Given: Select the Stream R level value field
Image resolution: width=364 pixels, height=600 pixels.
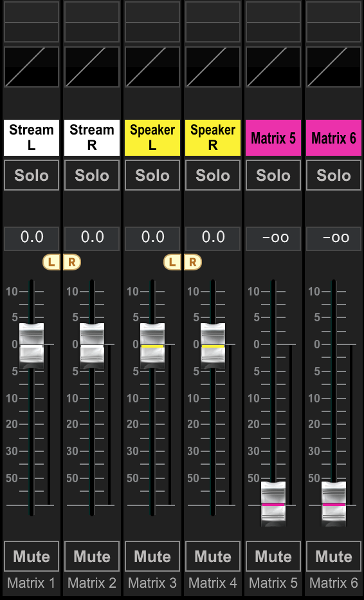Looking at the screenshot, I should [92, 238].
